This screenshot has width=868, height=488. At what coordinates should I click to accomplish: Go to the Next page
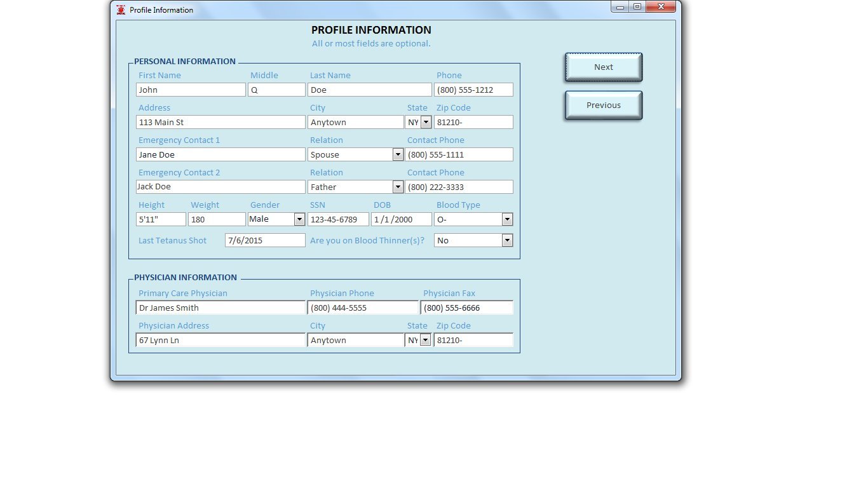pyautogui.click(x=604, y=67)
